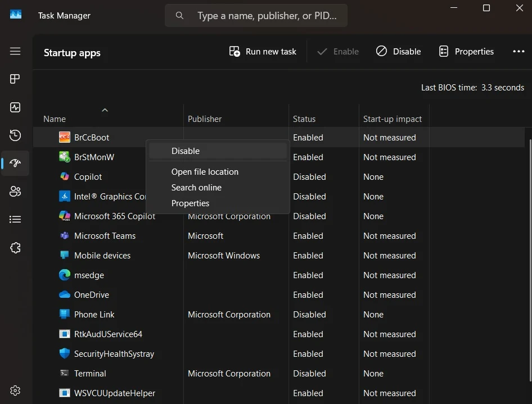Go to the Users page icon
Viewport: 532px width, 404px height.
pyautogui.click(x=15, y=192)
